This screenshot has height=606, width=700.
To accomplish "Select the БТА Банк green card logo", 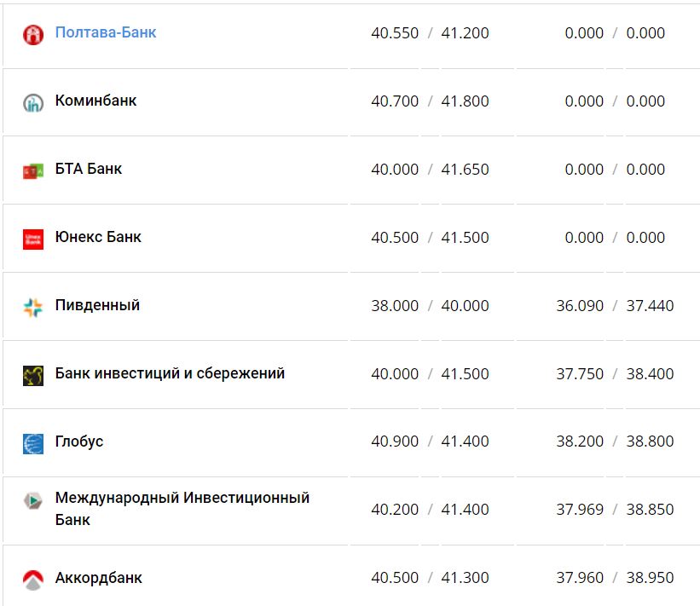I will point(33,169).
